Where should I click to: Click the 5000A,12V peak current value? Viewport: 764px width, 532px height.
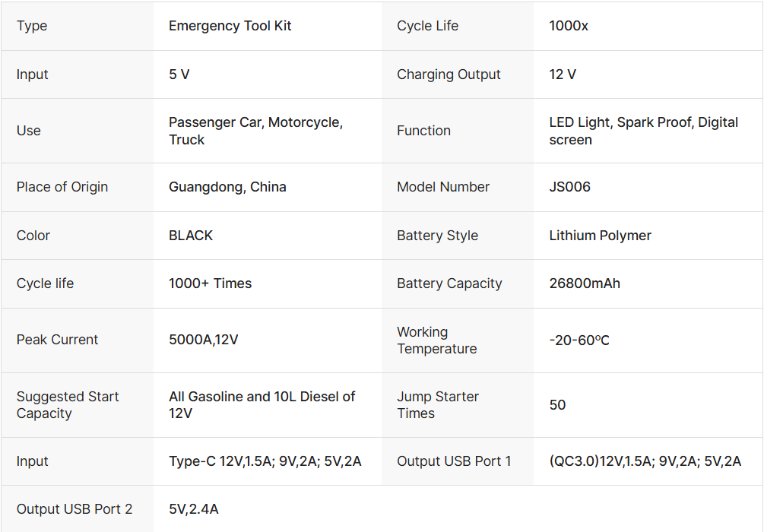pyautogui.click(x=203, y=340)
